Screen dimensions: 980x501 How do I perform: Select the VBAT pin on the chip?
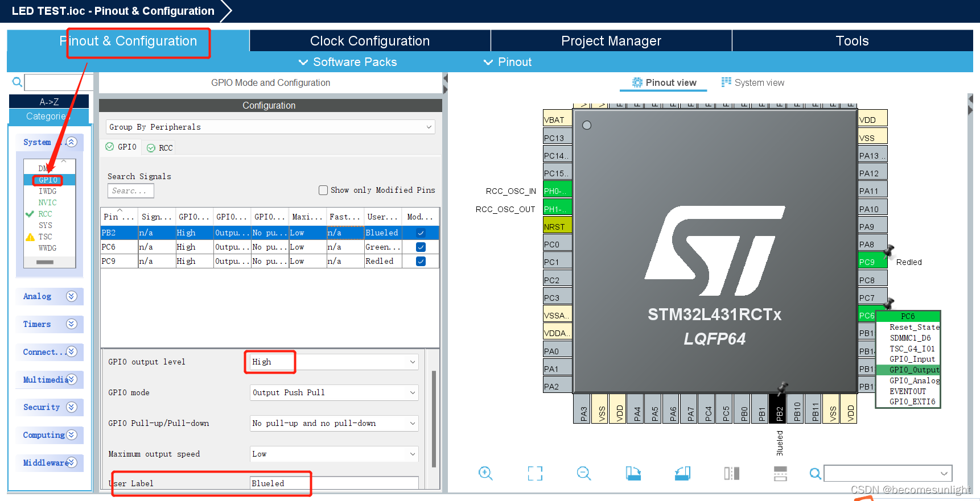[x=557, y=119]
